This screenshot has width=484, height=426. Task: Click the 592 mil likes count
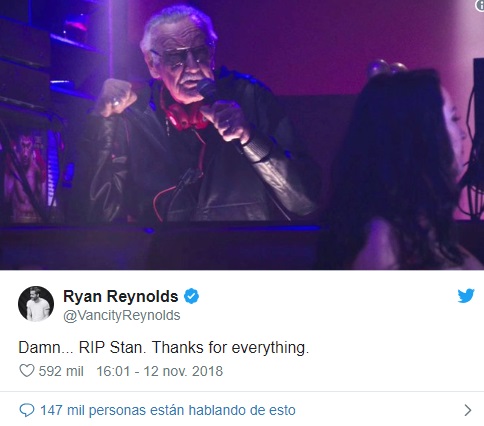click(61, 371)
